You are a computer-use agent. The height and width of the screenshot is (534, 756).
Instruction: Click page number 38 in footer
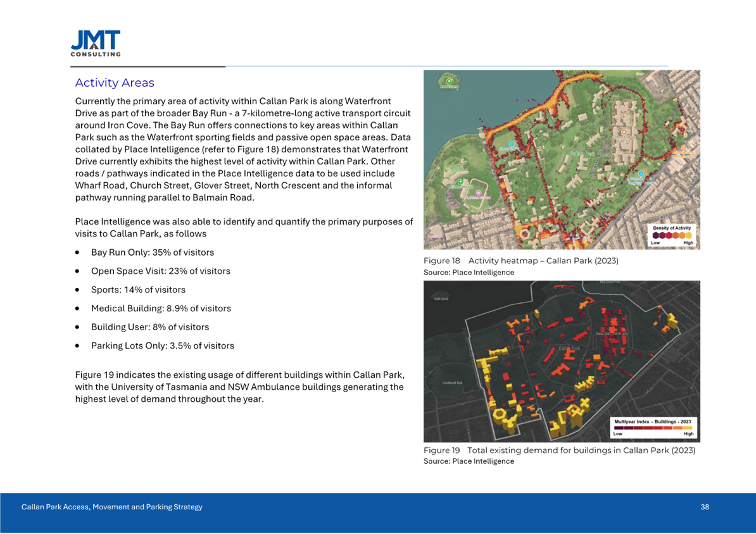tap(705, 507)
